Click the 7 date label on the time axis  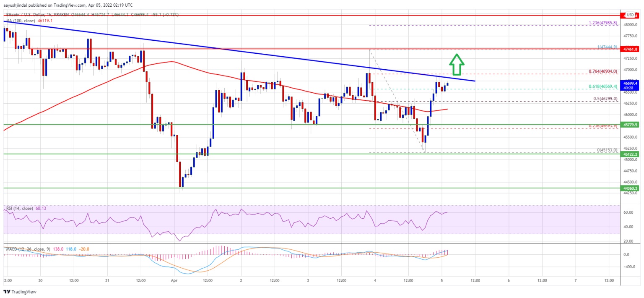[x=575, y=280]
